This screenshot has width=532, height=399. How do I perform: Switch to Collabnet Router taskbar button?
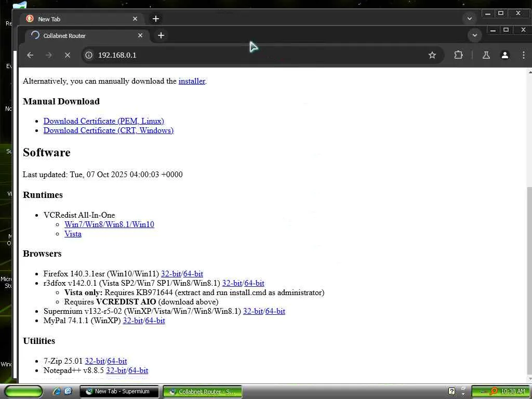pyautogui.click(x=203, y=392)
